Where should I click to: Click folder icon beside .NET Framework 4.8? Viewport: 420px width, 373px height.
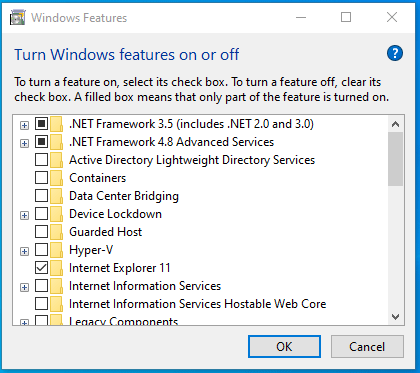click(x=57, y=142)
